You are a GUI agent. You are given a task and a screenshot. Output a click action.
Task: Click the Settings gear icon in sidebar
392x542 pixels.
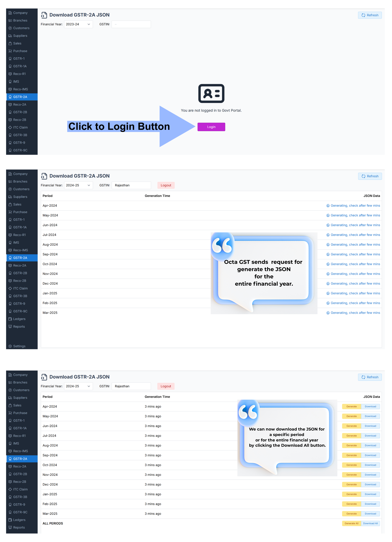pyautogui.click(x=10, y=346)
